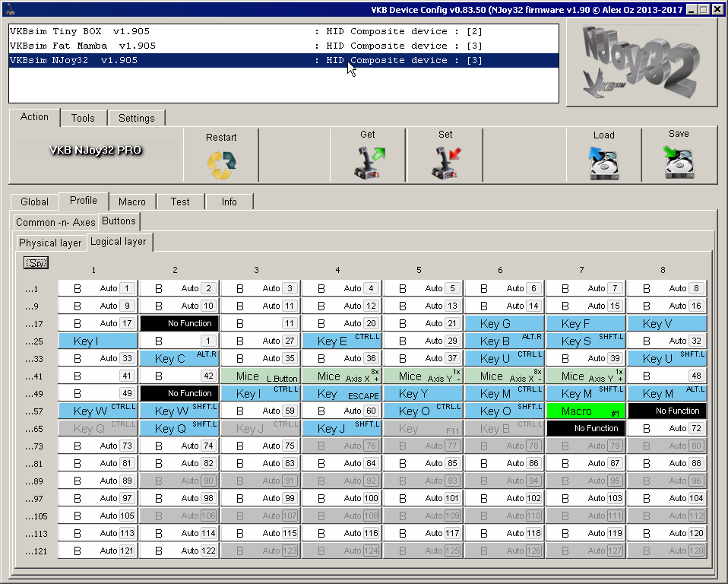Viewport: 728px width, 584px height.
Task: Click the Key J SHFT.L cell
Action: [342, 428]
